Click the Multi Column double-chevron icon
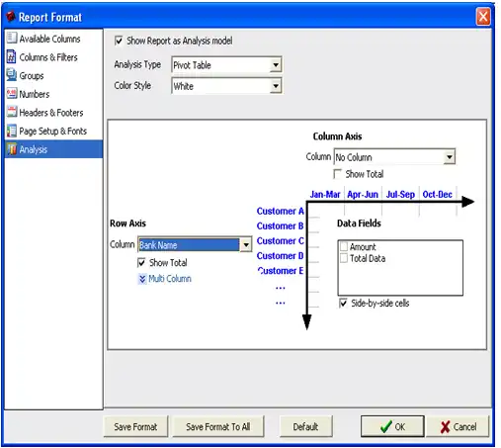Viewport: 501px width, 448px height. (142, 279)
